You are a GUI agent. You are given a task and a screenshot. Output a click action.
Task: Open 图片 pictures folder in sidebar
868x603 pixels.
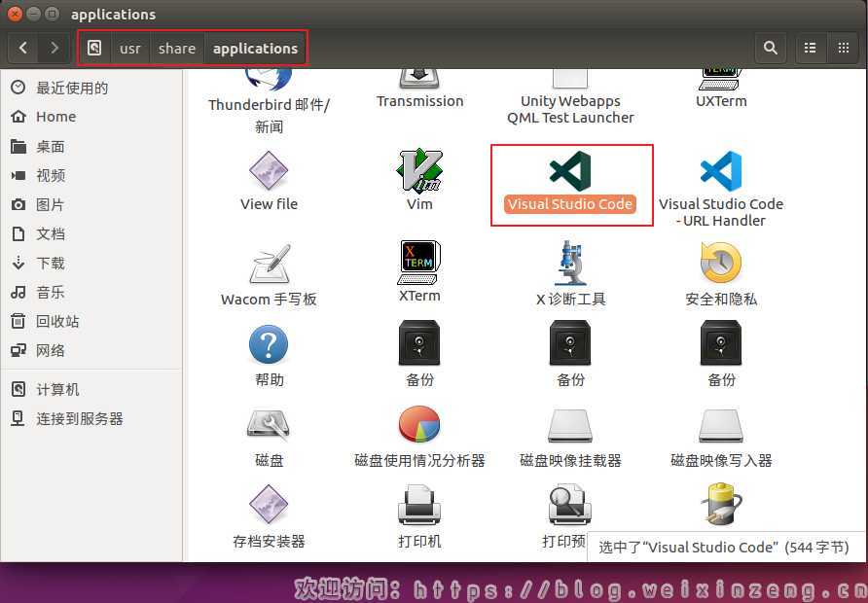point(91,204)
